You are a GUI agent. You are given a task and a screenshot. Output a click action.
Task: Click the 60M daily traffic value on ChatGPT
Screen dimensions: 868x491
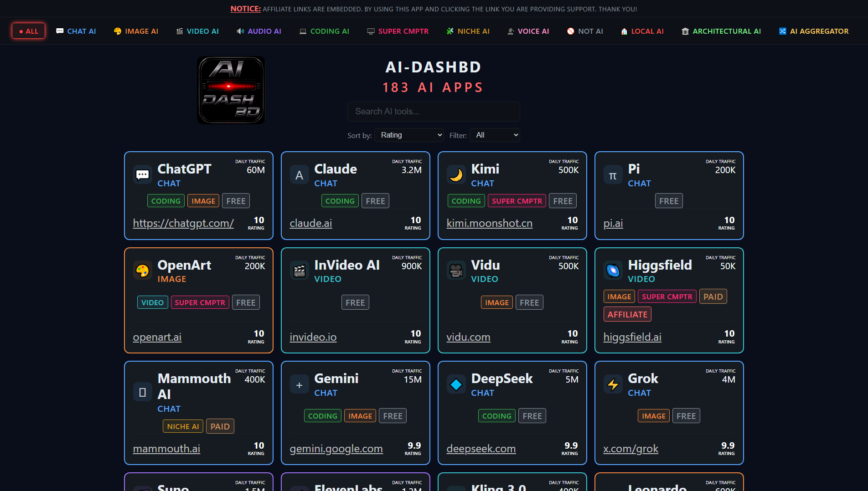pos(256,170)
